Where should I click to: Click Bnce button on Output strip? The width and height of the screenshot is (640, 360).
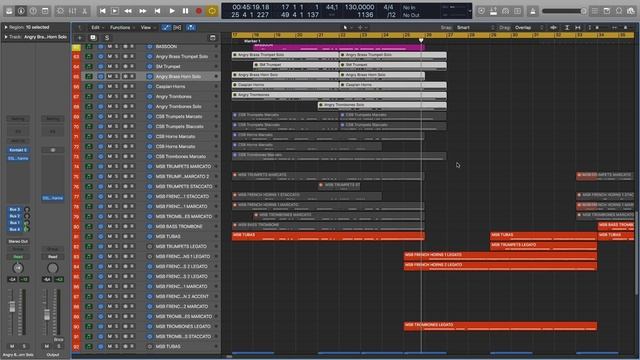59,340
